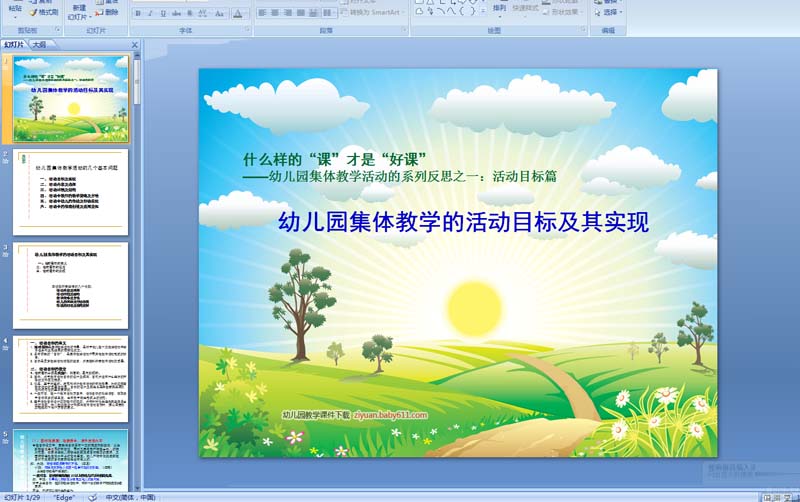Screen dimensions: 800x502
Task: Select slide 4 thumbnail in panel
Action: coord(70,378)
